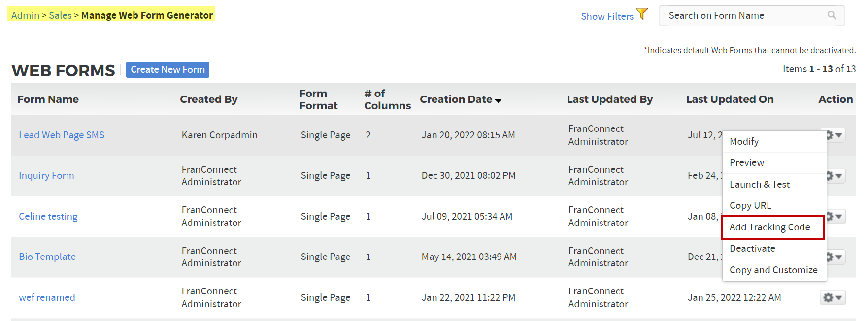This screenshot has height=321, width=868.
Task: Click Karen Corpadmin cell
Action: coord(219,135)
